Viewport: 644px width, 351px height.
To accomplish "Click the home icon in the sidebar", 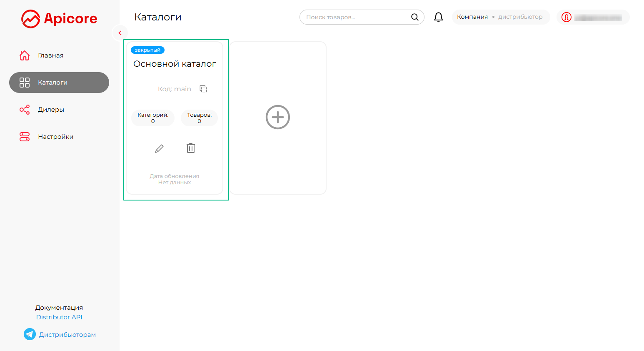I will coord(25,55).
